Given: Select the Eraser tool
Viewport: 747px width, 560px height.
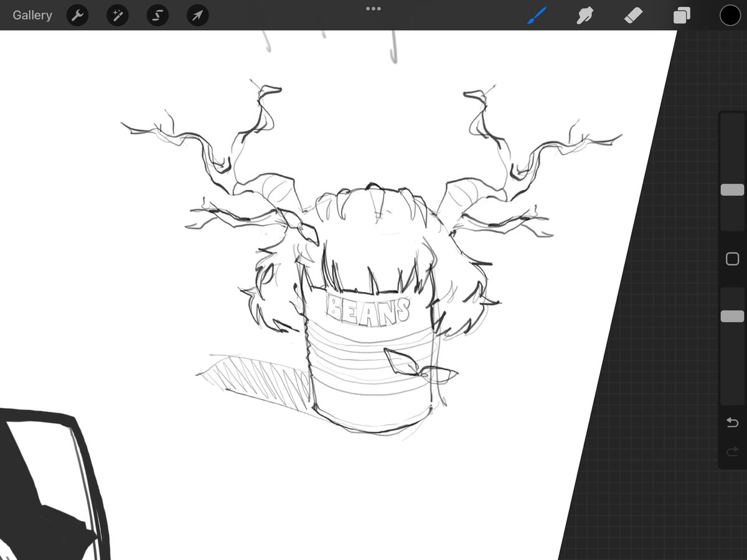Looking at the screenshot, I should pyautogui.click(x=633, y=16).
